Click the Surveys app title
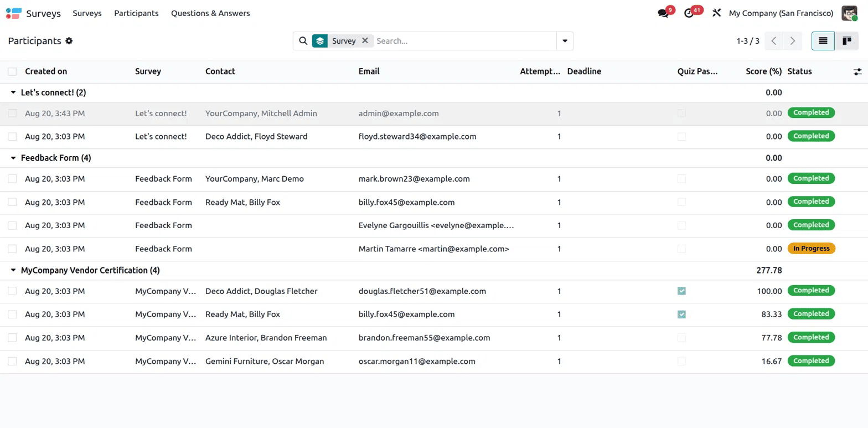This screenshot has height=428, width=868. coord(44,13)
